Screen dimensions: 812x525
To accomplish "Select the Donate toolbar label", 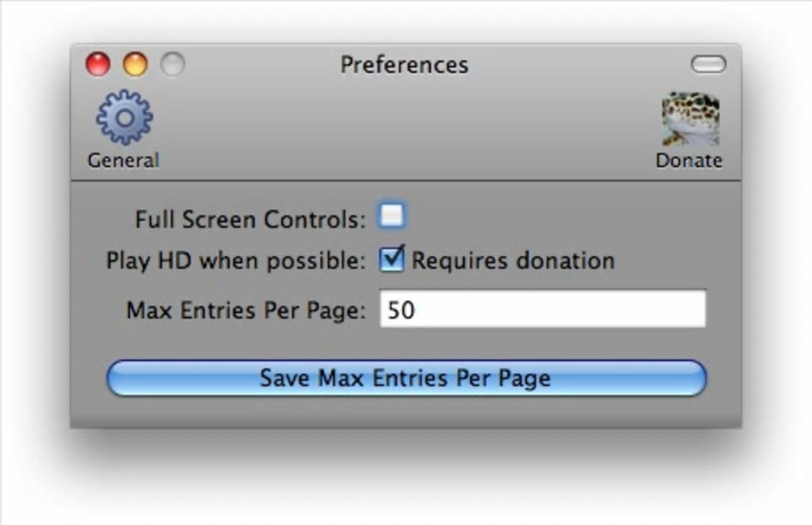I will click(x=689, y=160).
